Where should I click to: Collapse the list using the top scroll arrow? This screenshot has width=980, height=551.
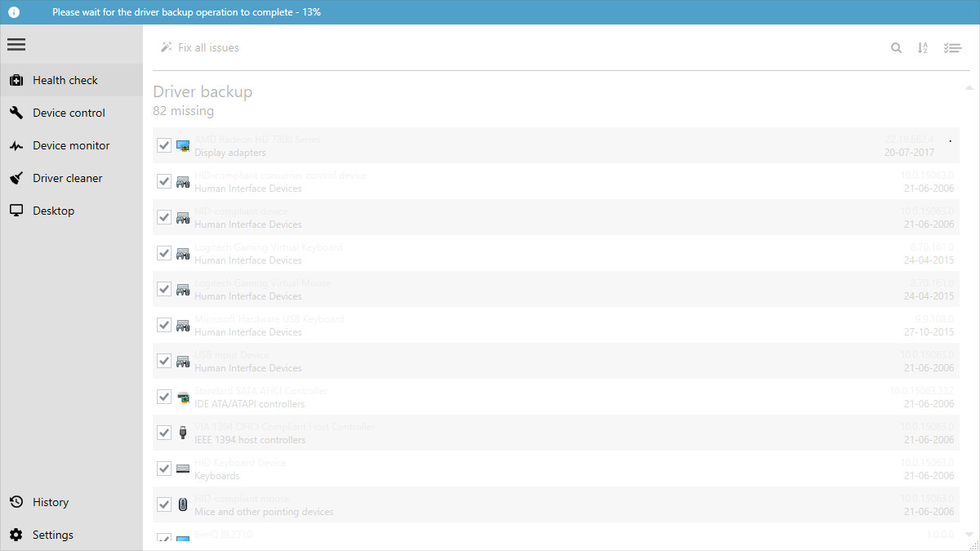click(969, 87)
